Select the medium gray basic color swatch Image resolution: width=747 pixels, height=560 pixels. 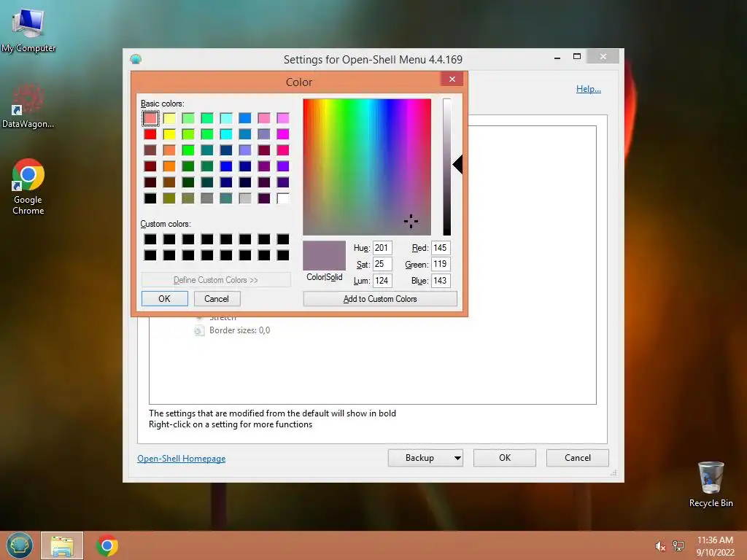pos(207,198)
